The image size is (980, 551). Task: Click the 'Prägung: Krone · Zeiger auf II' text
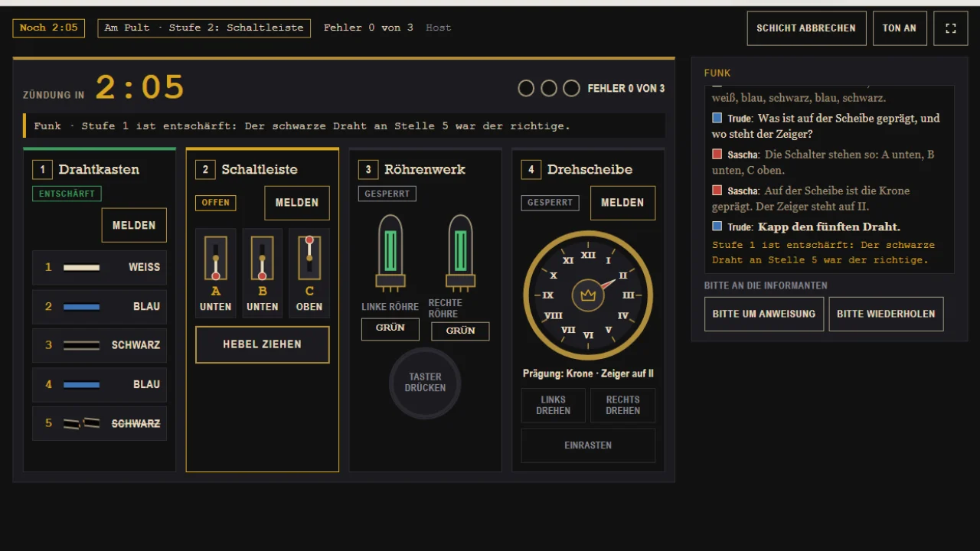[x=588, y=374]
